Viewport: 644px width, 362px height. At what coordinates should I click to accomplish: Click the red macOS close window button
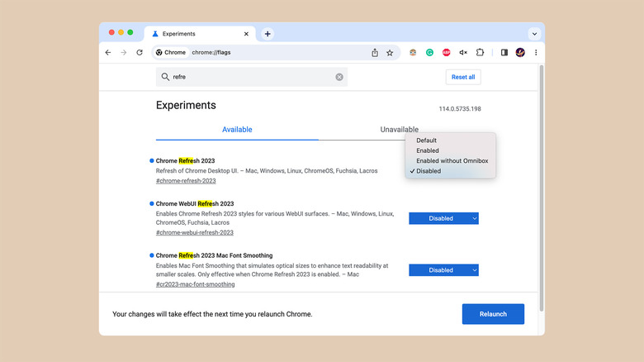111,32
